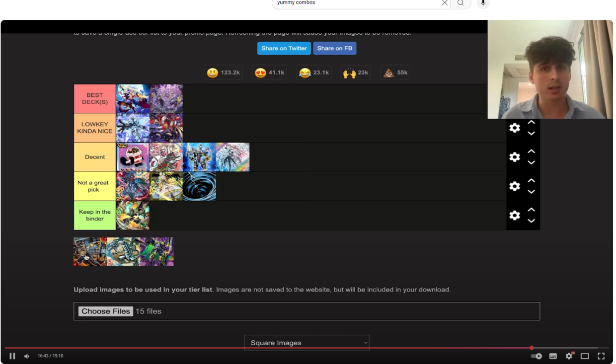Select the Keep in the binder label
Screen dimensions: 616x364
[x=94, y=215]
